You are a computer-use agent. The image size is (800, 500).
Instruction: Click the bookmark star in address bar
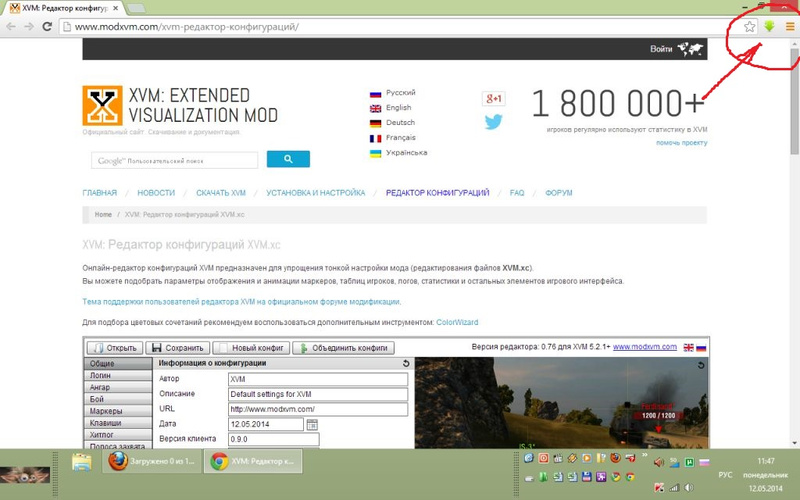749,26
